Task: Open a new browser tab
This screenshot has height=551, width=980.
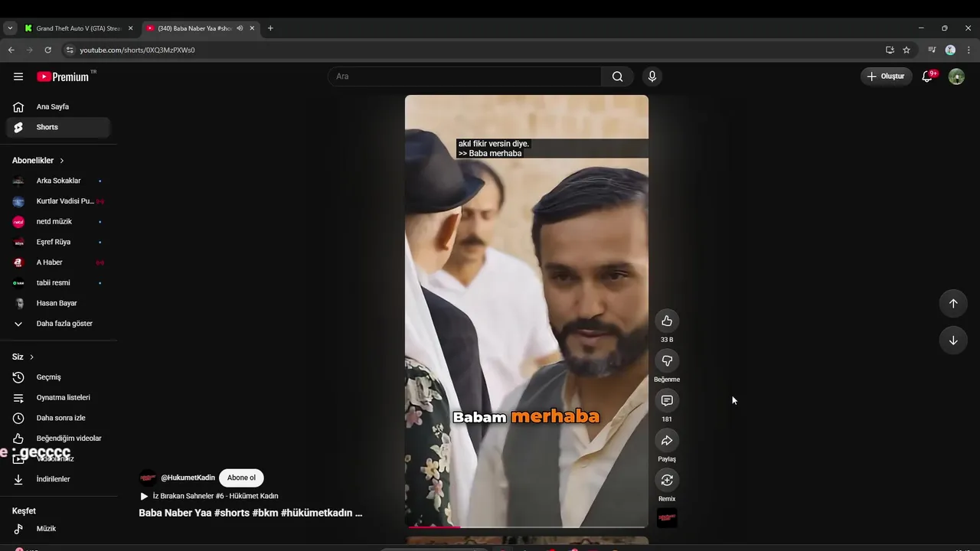Action: (270, 28)
